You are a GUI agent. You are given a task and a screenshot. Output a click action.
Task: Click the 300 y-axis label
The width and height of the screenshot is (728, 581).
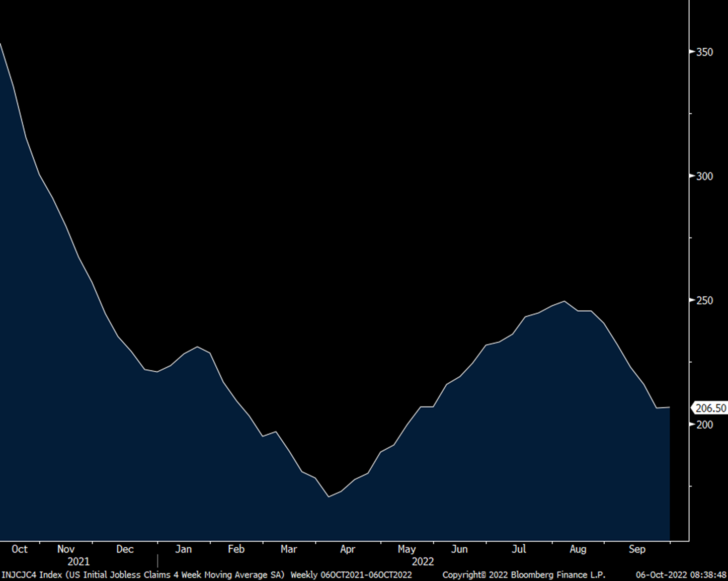(x=704, y=176)
